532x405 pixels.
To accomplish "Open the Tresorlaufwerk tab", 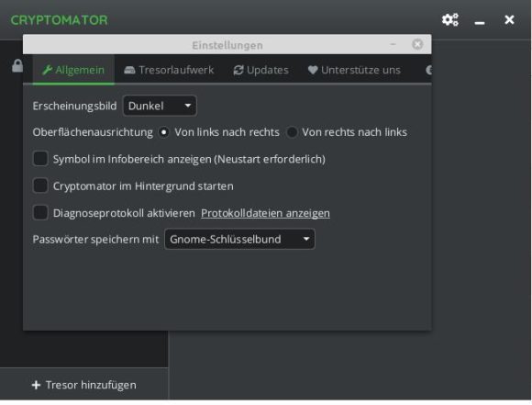I will point(169,70).
